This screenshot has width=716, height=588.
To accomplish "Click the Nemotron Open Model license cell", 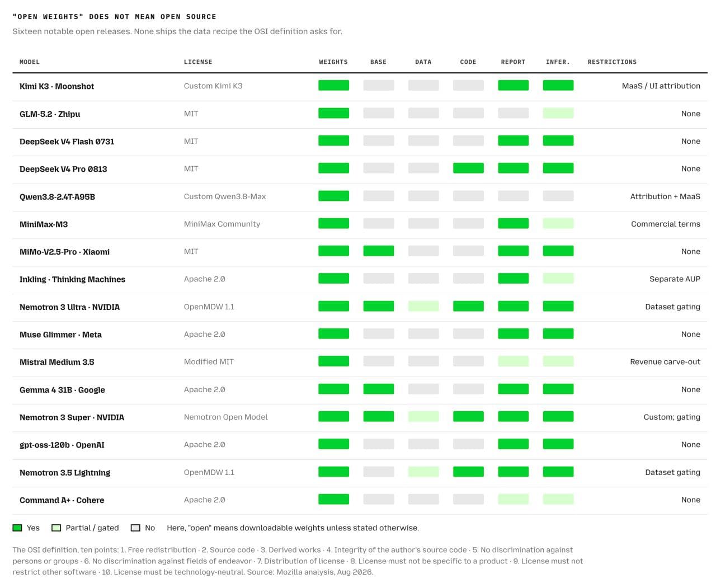I will pyautogui.click(x=226, y=417).
